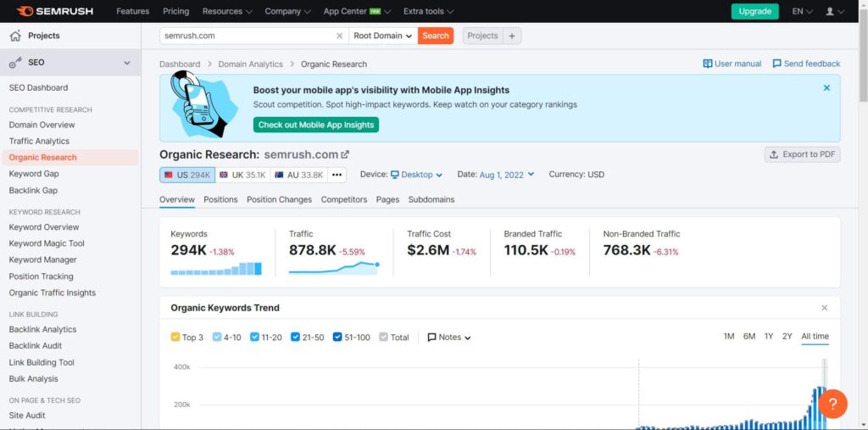
Task: Click the UK flag database icon
Action: pos(223,175)
